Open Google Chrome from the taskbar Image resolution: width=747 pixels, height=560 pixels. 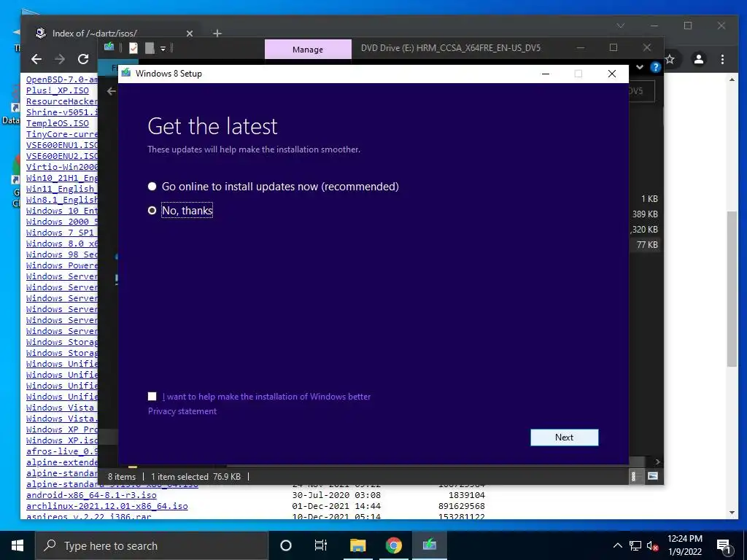[393, 545]
